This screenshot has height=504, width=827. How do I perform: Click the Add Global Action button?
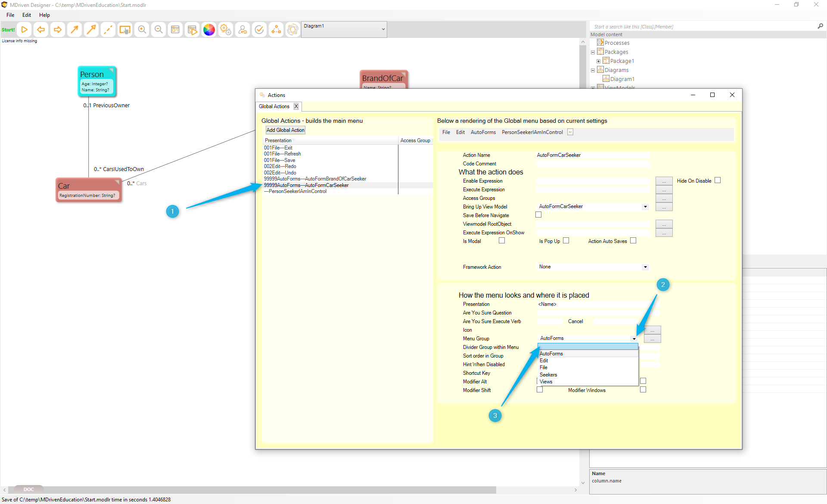point(285,130)
